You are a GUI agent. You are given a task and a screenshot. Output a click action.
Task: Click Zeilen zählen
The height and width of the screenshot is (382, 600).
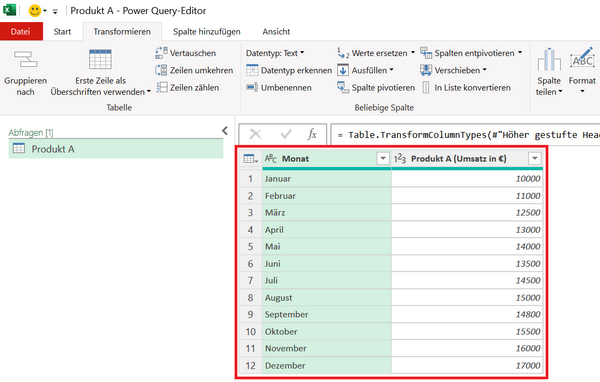[x=188, y=88]
